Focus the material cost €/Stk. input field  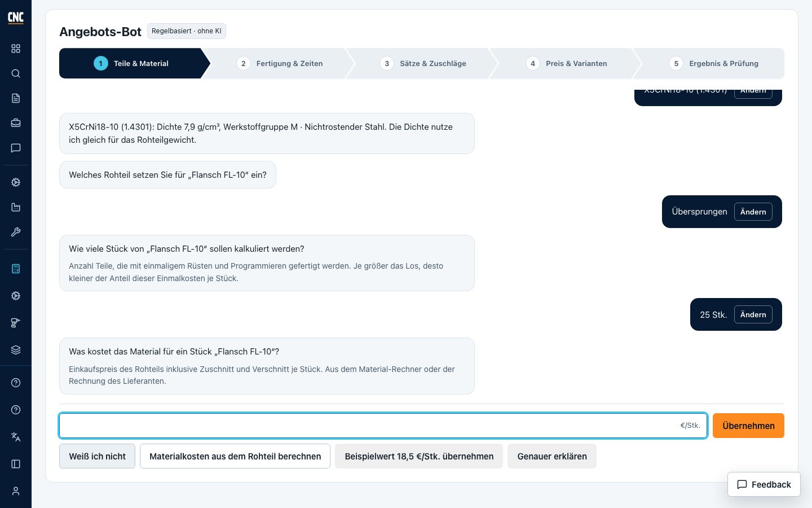click(383, 426)
